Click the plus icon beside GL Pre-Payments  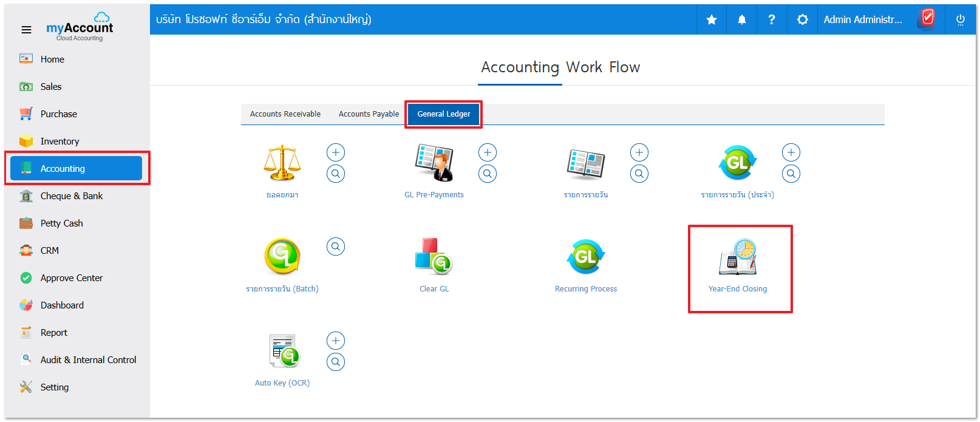(x=487, y=152)
